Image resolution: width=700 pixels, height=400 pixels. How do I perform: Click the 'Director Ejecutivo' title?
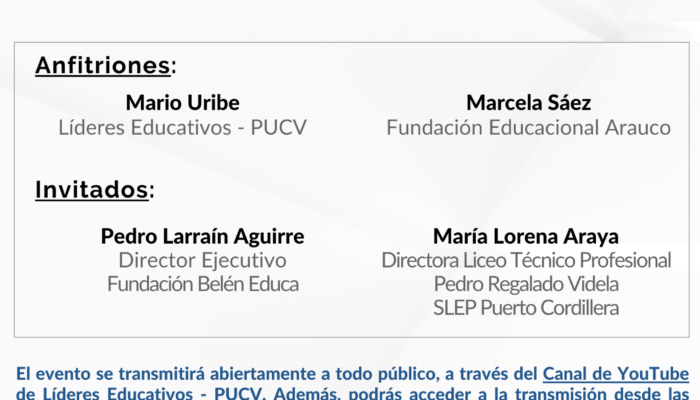tap(203, 260)
